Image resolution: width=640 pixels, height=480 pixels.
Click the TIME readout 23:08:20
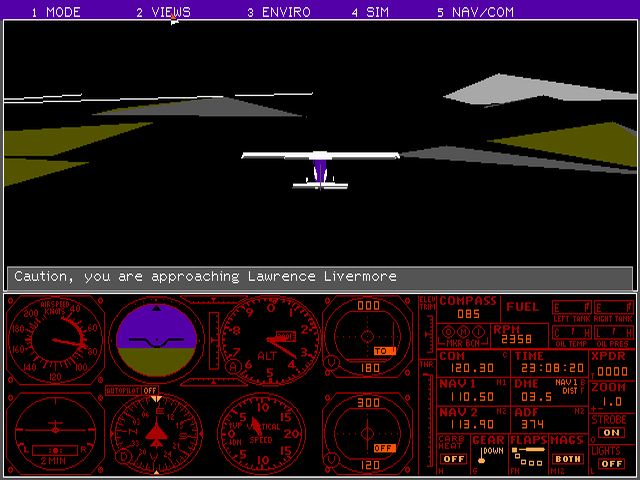[x=552, y=368]
